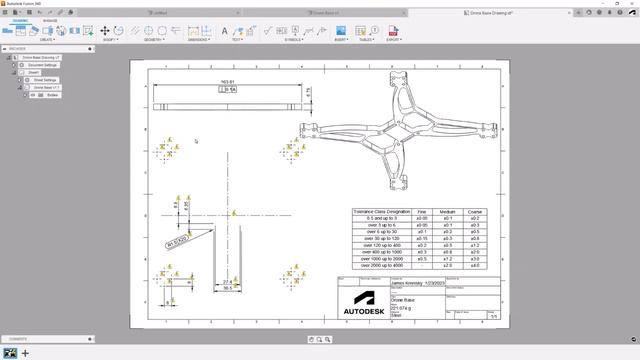Screen dimensions: 640x360
Task: Open the SYMBOLS dropdown menu
Action: pos(293,40)
